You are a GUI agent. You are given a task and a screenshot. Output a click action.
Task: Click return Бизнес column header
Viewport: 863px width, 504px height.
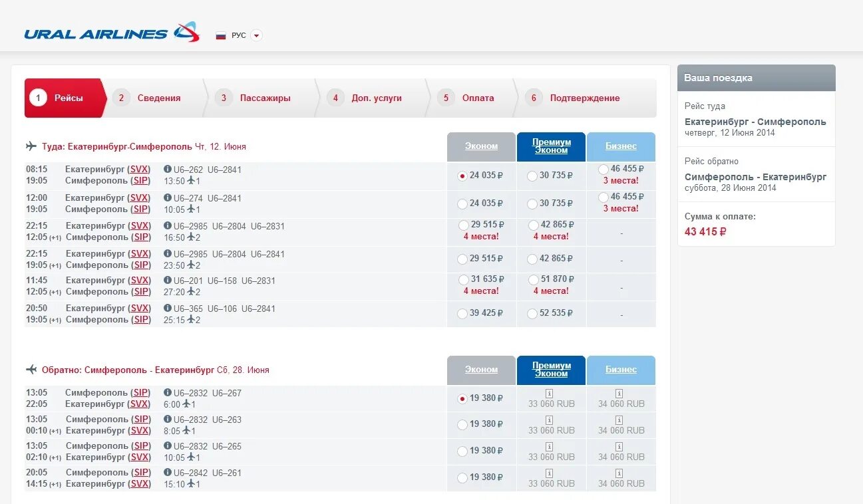click(621, 370)
